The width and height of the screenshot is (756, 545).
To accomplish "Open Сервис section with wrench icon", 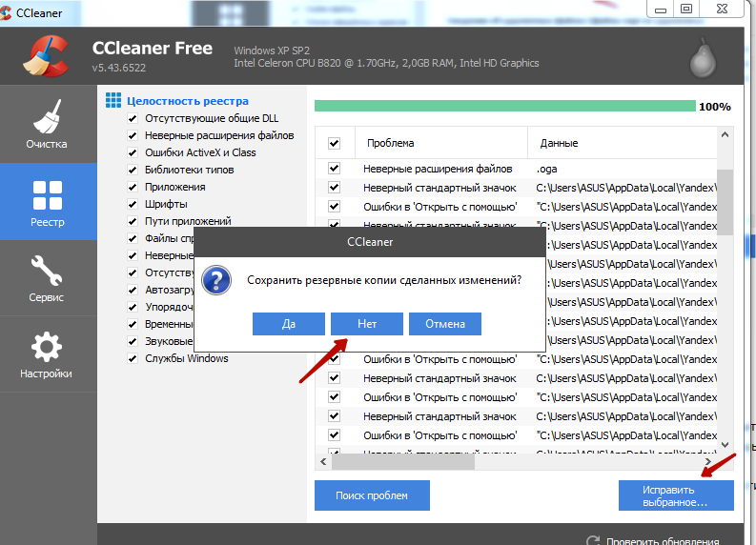I will [48, 277].
